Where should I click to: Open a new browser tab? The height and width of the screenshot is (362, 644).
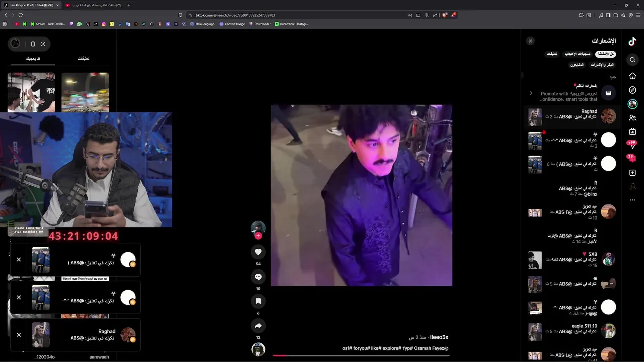[x=128, y=5]
